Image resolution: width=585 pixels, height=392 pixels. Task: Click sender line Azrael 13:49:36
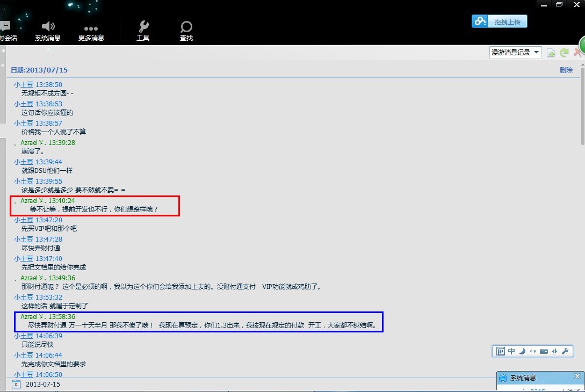[45, 278]
